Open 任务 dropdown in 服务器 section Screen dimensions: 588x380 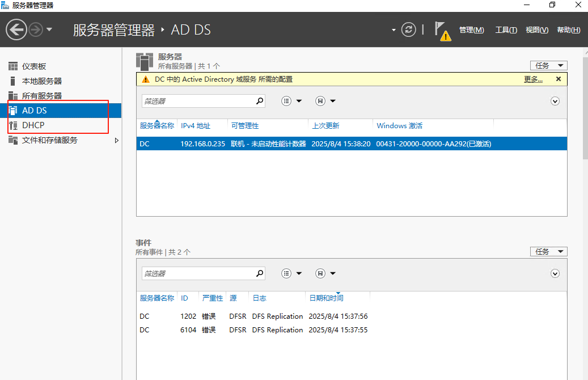(x=549, y=66)
